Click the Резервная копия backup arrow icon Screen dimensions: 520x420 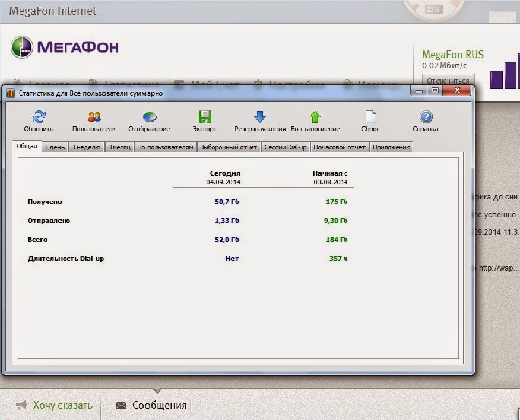pyautogui.click(x=260, y=117)
